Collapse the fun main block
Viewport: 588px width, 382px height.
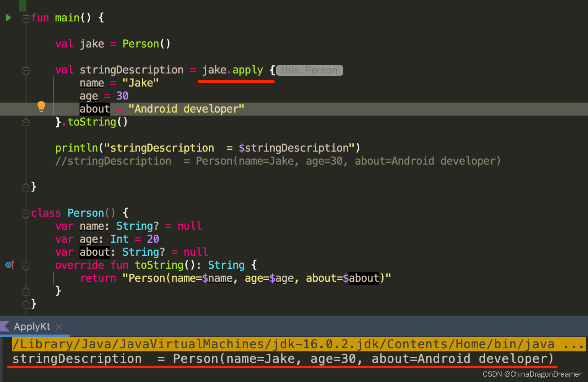(26, 18)
